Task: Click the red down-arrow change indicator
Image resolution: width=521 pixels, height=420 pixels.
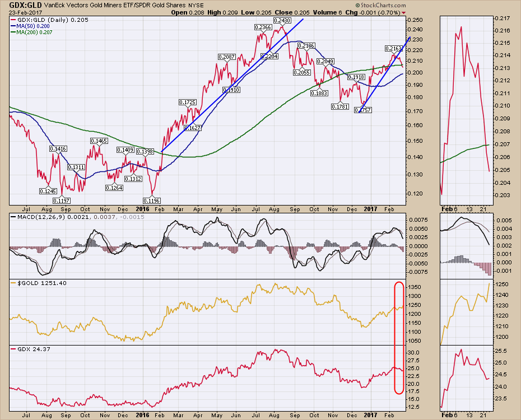Action: 404,13
